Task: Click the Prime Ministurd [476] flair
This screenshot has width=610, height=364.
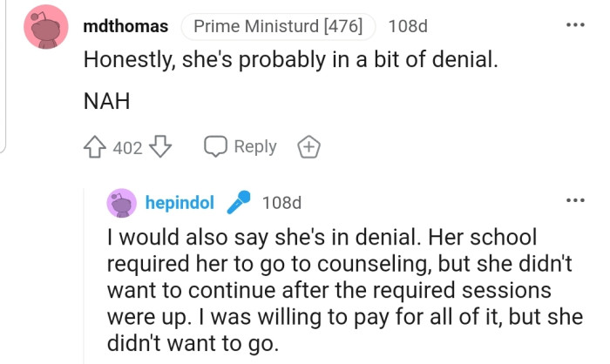Action: pos(278,27)
